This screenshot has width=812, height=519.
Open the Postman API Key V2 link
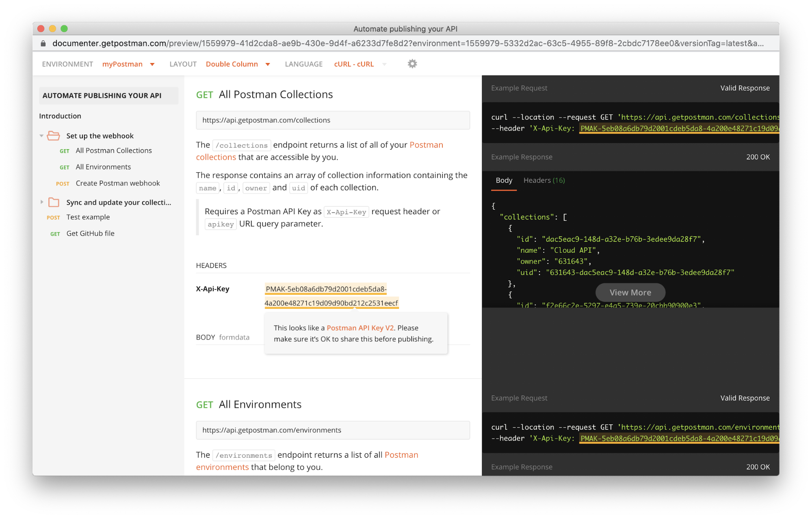tap(360, 328)
